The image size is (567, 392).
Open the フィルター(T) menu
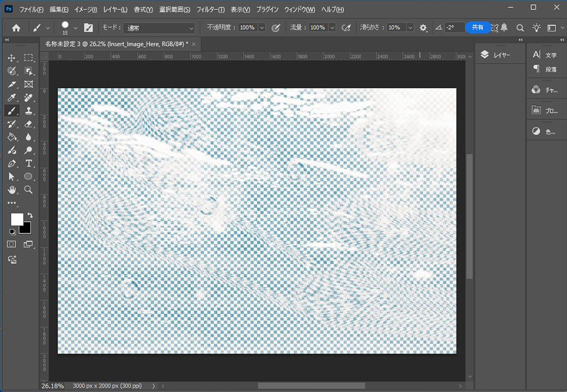(x=210, y=10)
